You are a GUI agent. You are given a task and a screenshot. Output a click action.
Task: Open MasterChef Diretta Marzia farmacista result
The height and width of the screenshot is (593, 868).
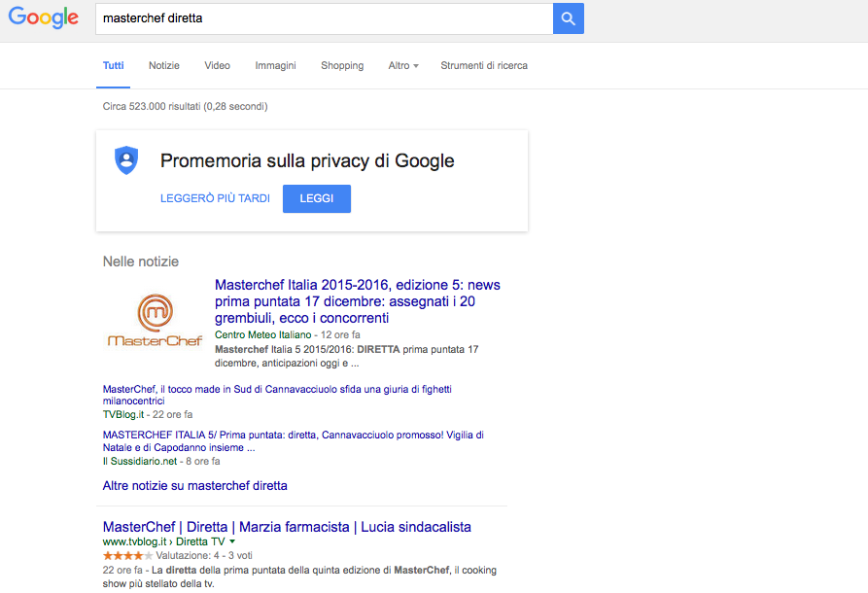point(287,527)
